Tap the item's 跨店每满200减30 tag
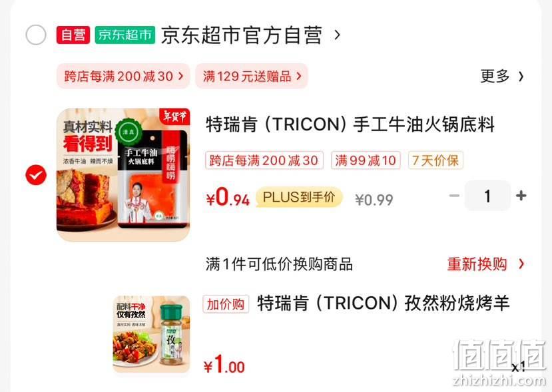The image size is (552, 392). pos(264,160)
